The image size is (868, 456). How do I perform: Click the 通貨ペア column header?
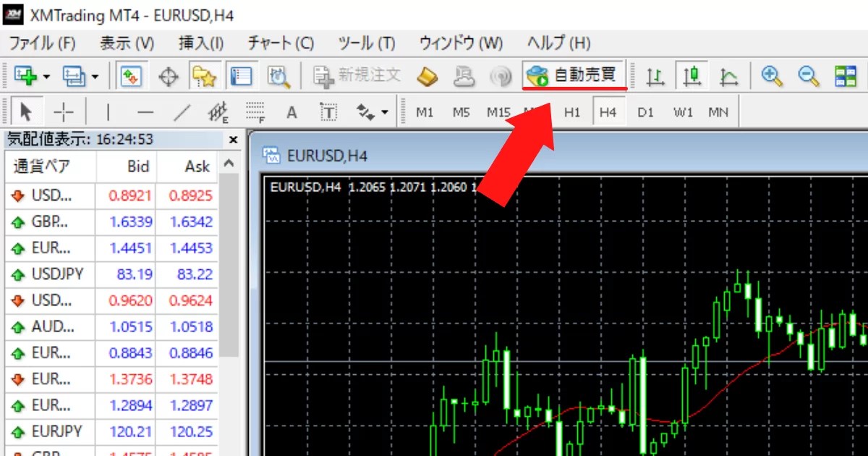click(x=50, y=166)
